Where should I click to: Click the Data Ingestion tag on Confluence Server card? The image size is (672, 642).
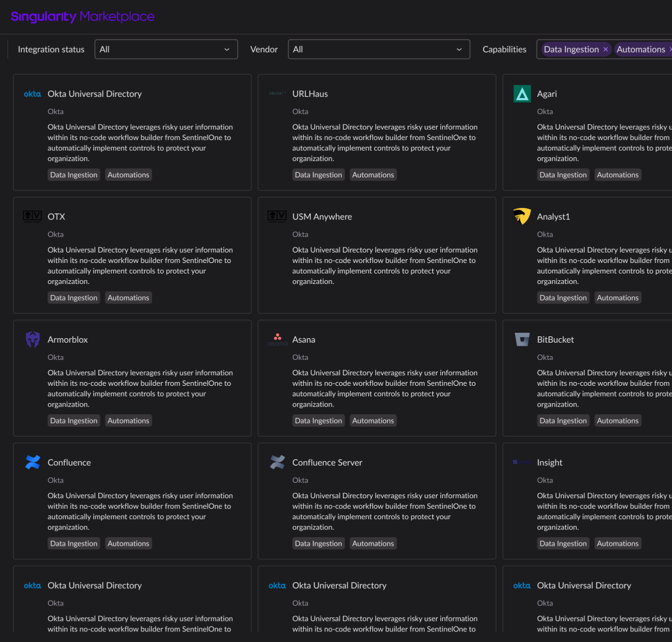(x=319, y=543)
